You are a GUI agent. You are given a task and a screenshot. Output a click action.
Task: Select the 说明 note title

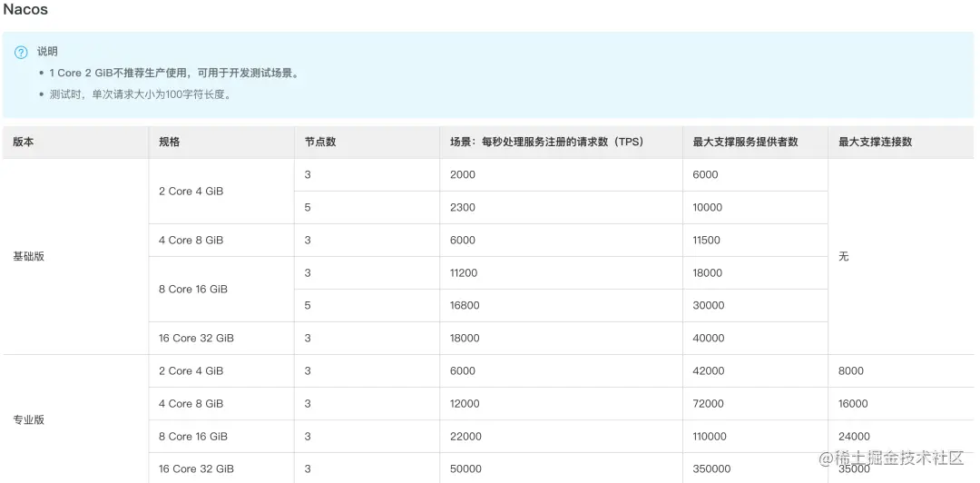click(47, 52)
